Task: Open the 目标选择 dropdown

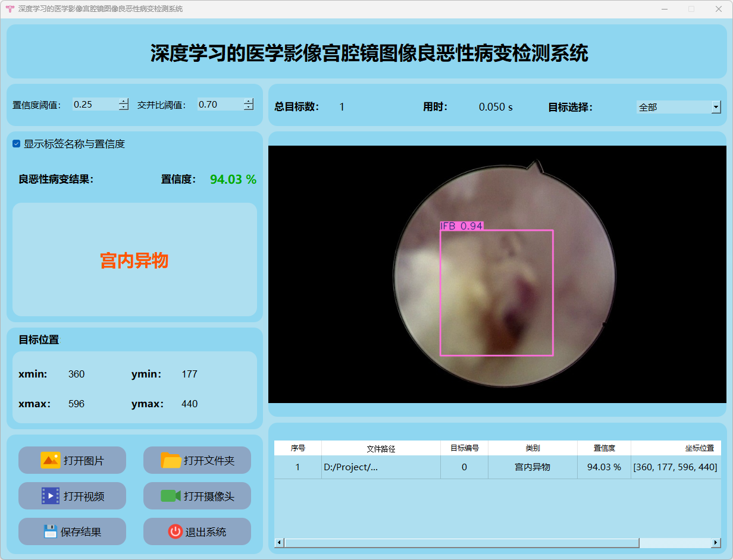Action: coord(715,108)
